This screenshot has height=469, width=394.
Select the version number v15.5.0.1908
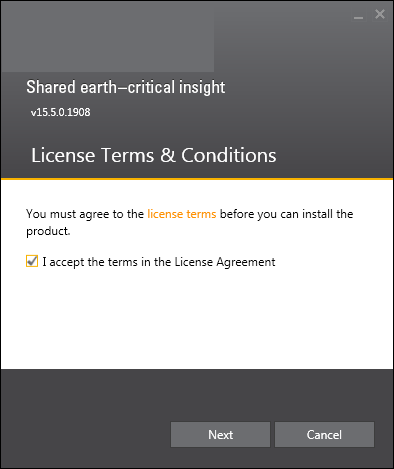click(60, 112)
